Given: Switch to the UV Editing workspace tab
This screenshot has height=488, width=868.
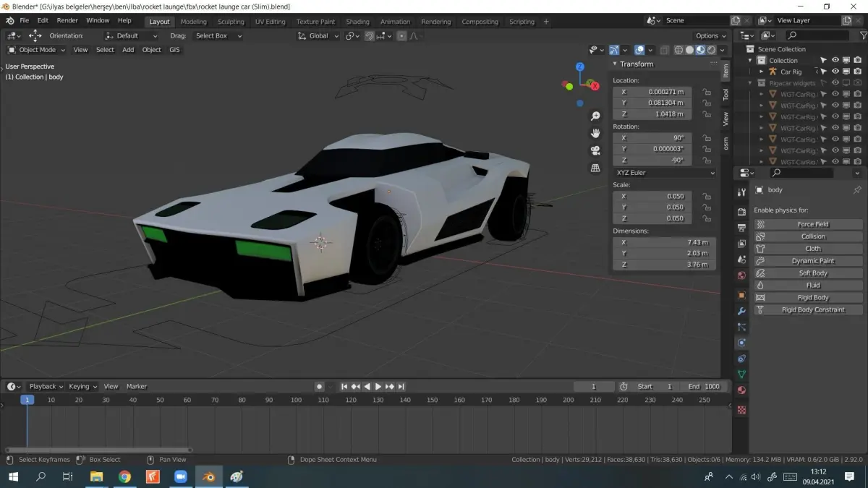Looking at the screenshot, I should pos(271,22).
